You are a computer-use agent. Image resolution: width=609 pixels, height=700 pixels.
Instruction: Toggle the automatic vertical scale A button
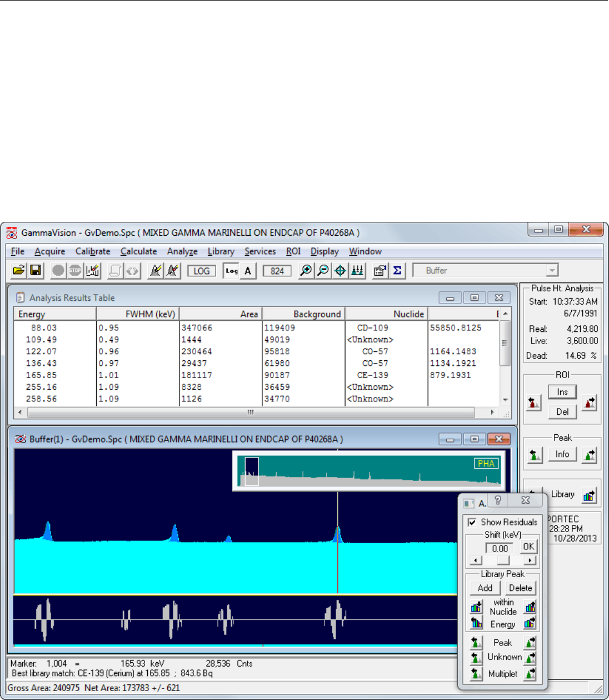[x=248, y=271]
